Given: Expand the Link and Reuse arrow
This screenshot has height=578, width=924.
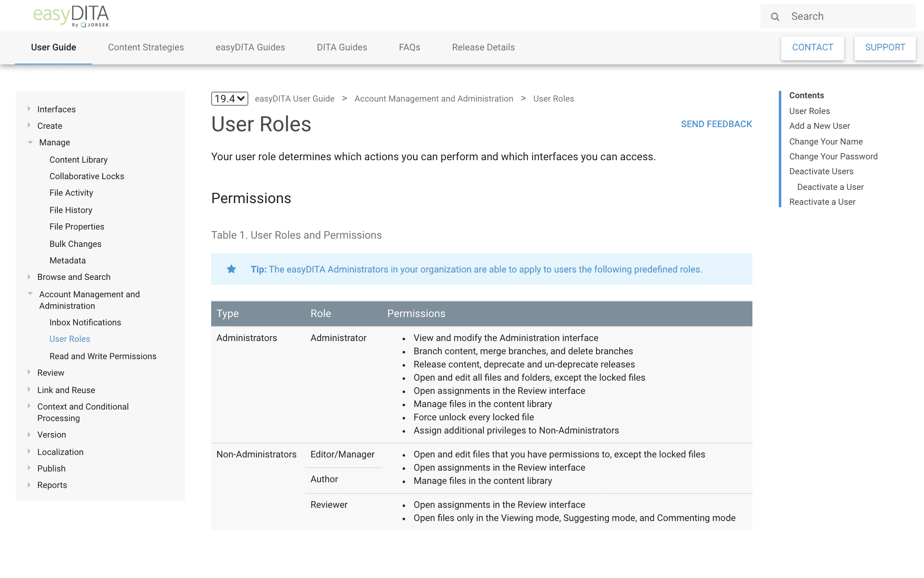Looking at the screenshot, I should 29,389.
